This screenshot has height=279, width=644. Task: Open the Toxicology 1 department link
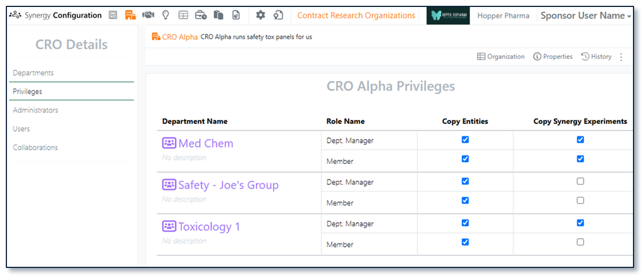point(209,227)
